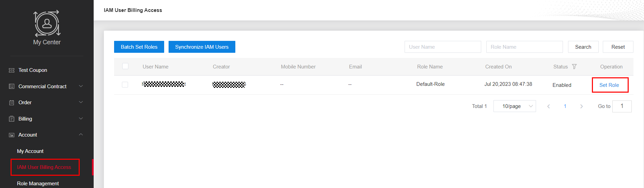Click the Reset button
Viewport: 644px width, 188px height.
(618, 47)
